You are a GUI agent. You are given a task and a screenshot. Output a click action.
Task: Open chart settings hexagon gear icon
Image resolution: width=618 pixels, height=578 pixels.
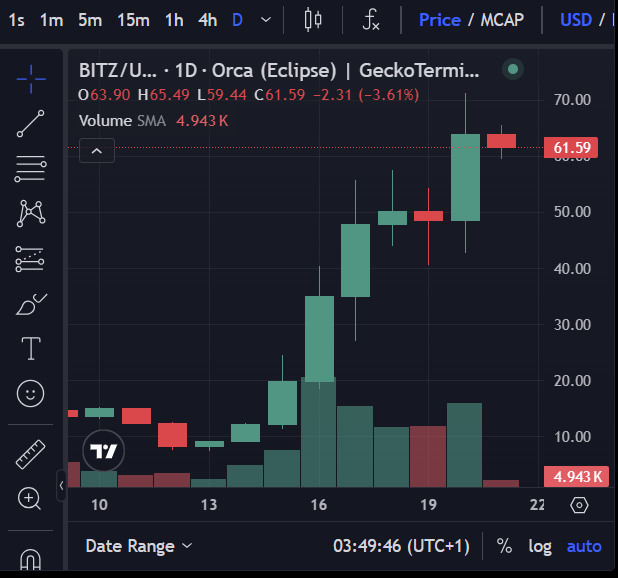coord(579,505)
